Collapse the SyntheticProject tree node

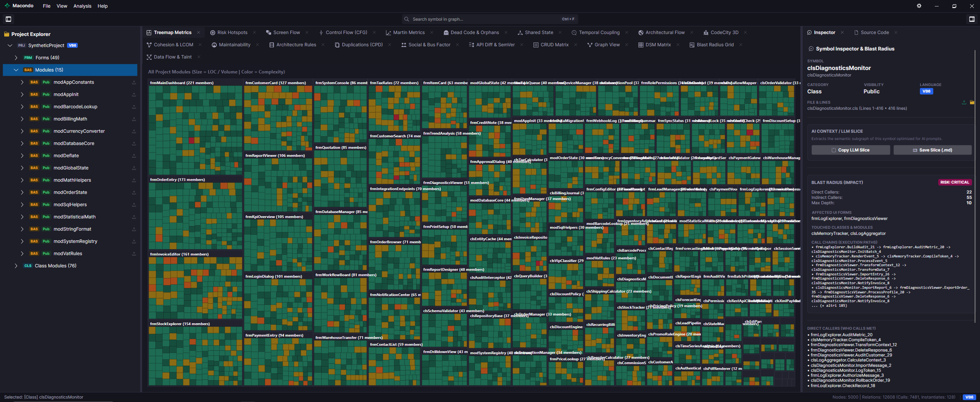coord(10,46)
